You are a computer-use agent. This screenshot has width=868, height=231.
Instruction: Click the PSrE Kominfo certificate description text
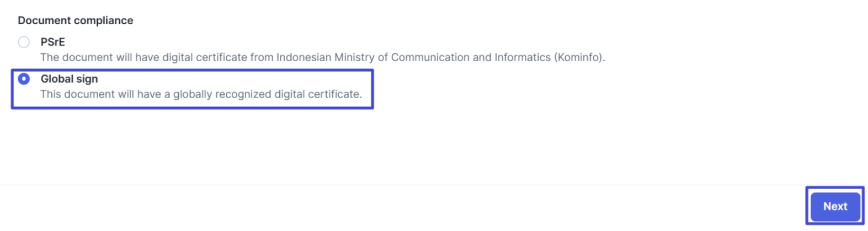(322, 57)
